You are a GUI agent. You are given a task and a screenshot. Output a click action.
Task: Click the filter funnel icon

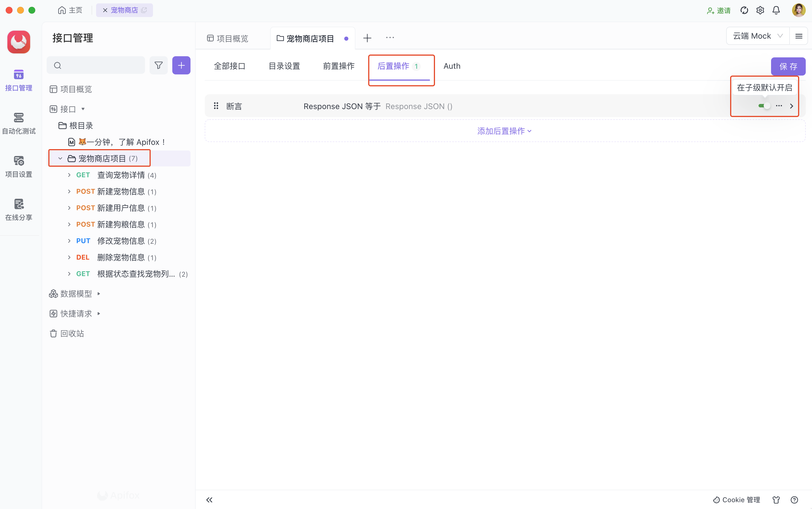[158, 65]
